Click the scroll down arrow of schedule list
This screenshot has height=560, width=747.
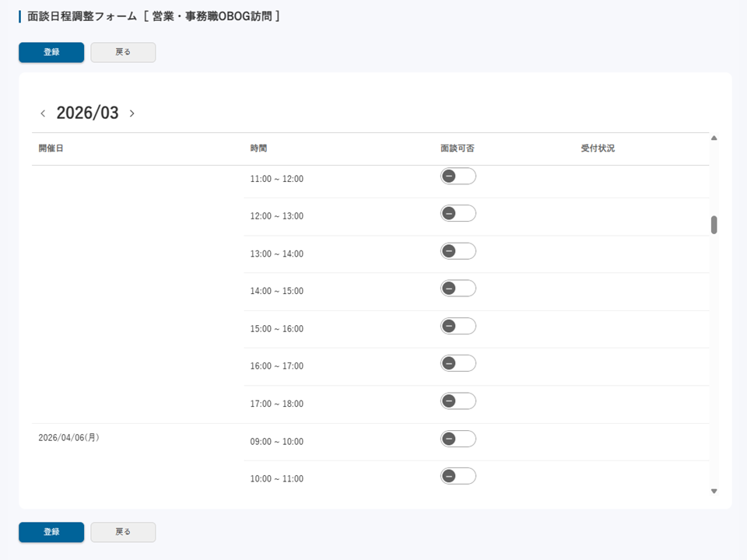pyautogui.click(x=714, y=491)
